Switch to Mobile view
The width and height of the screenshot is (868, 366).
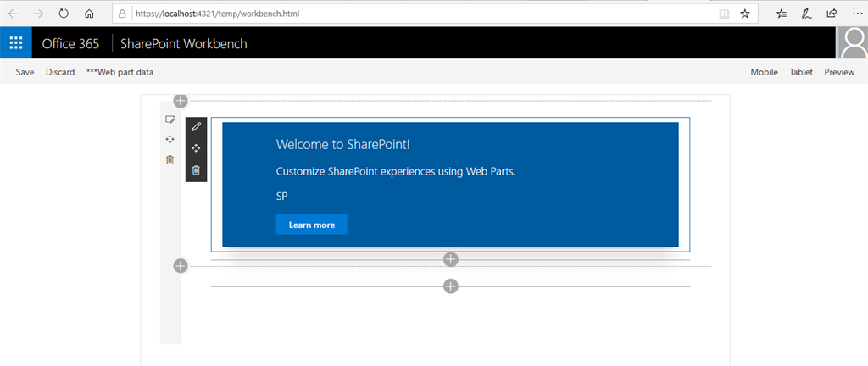tap(764, 72)
